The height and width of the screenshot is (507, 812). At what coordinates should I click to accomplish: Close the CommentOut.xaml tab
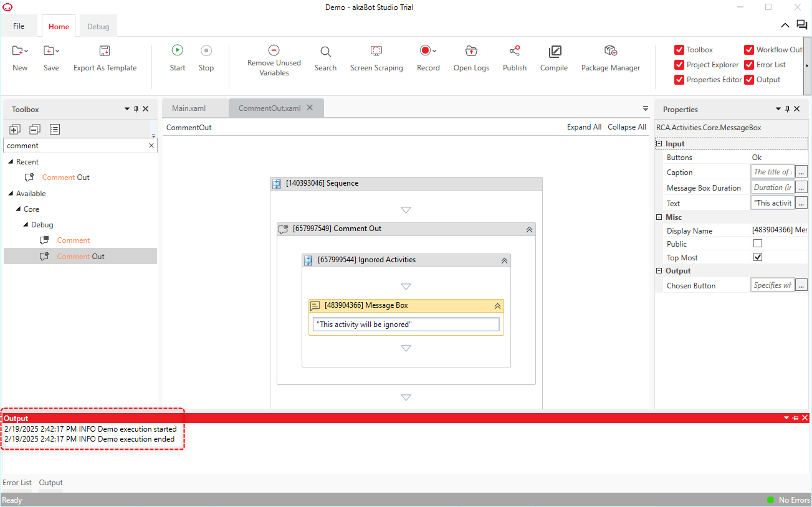(310, 108)
